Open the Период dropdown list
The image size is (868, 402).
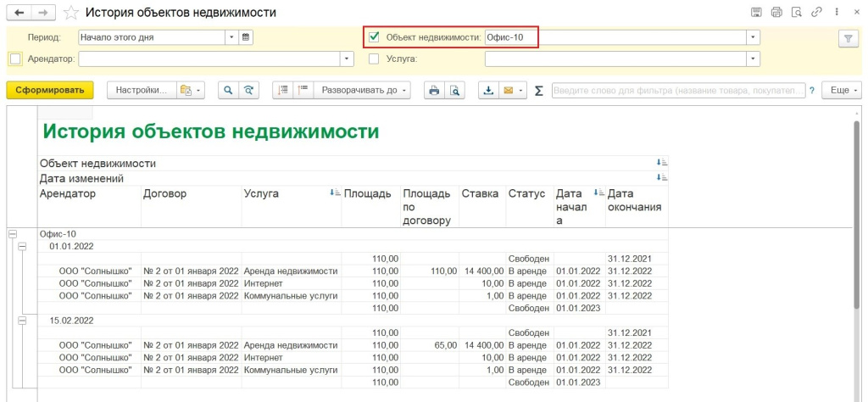[231, 37]
